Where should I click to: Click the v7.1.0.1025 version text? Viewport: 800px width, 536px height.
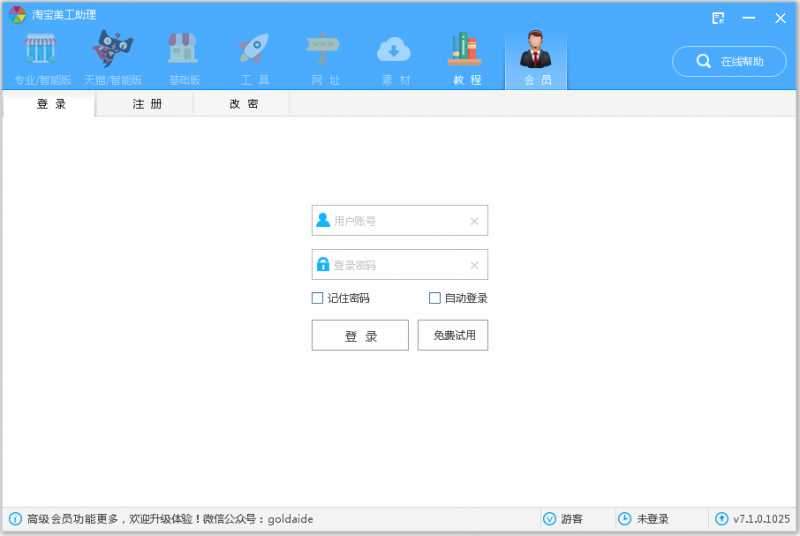(x=762, y=519)
